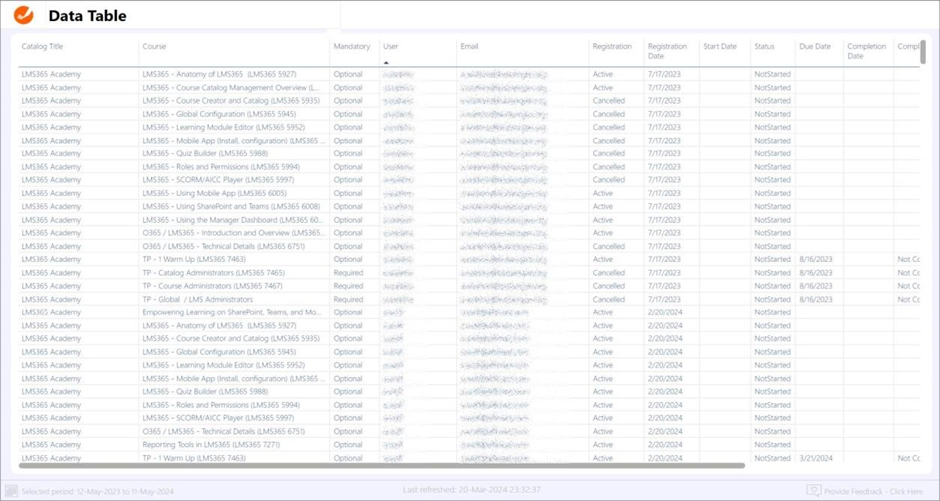Click the Due Date column header
940x501 pixels.
pyautogui.click(x=815, y=47)
